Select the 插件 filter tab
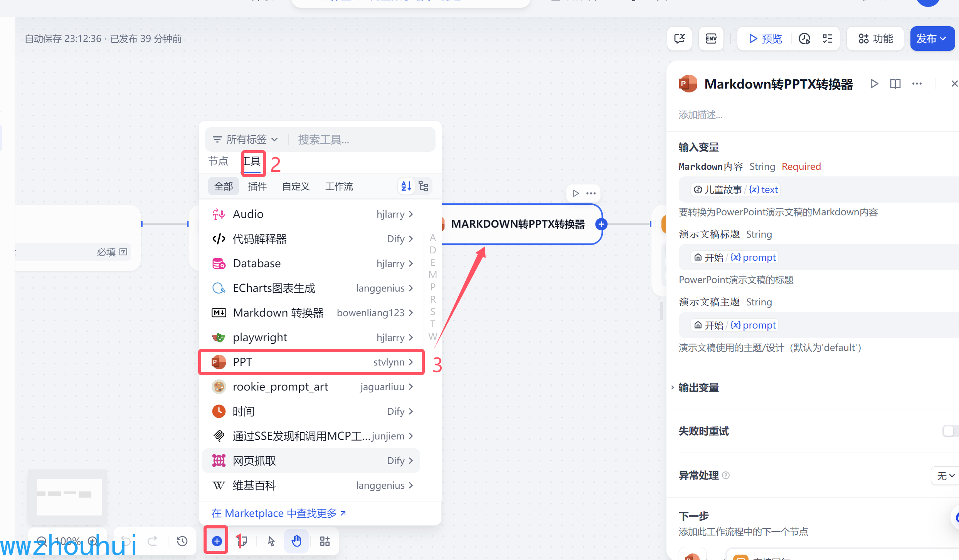The image size is (959, 560). [257, 186]
